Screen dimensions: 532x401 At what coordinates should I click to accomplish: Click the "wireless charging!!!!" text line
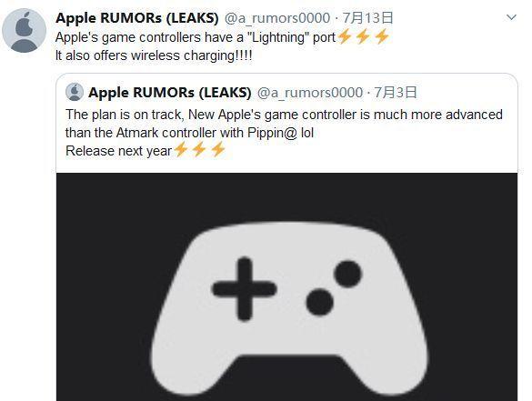tap(154, 55)
